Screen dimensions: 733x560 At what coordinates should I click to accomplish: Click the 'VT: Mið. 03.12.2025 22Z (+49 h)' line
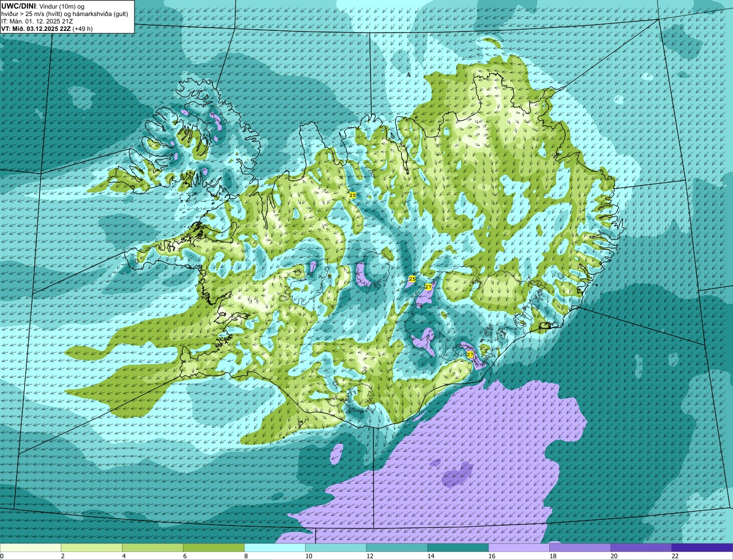click(x=47, y=29)
